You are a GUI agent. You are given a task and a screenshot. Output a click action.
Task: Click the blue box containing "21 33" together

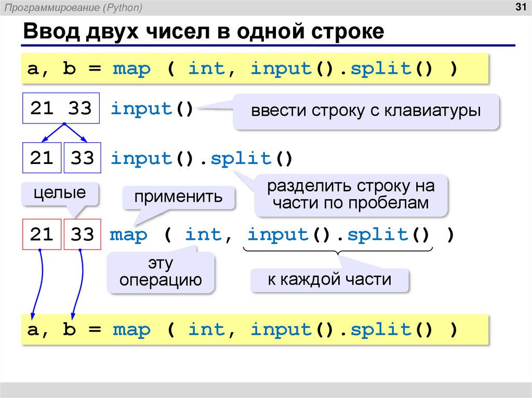61,108
